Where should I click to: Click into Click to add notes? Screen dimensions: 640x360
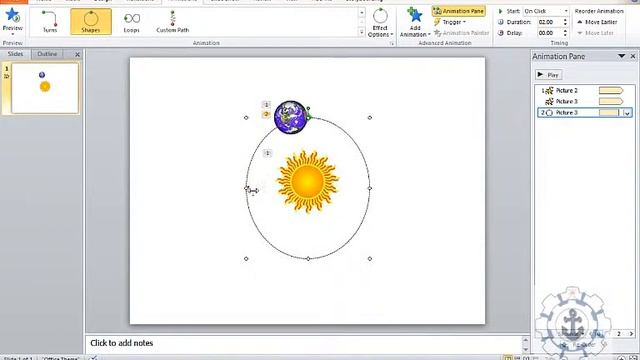coord(122,343)
